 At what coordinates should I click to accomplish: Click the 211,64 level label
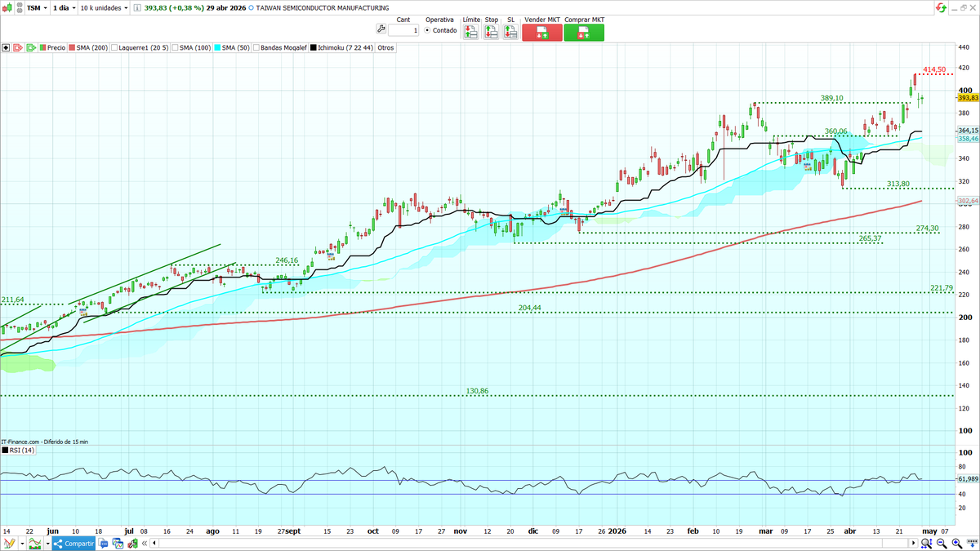13,300
